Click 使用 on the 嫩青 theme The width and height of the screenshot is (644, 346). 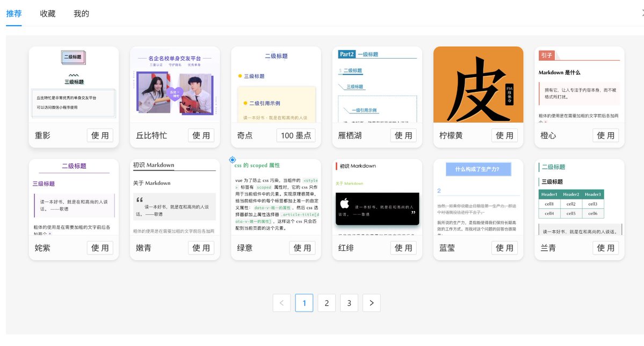pyautogui.click(x=201, y=248)
